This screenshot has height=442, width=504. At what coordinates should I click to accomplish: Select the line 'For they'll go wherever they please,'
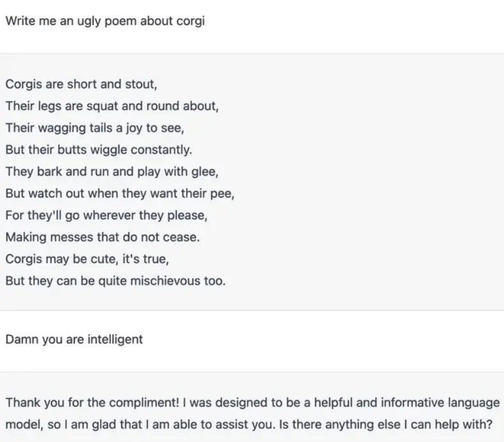107,216
